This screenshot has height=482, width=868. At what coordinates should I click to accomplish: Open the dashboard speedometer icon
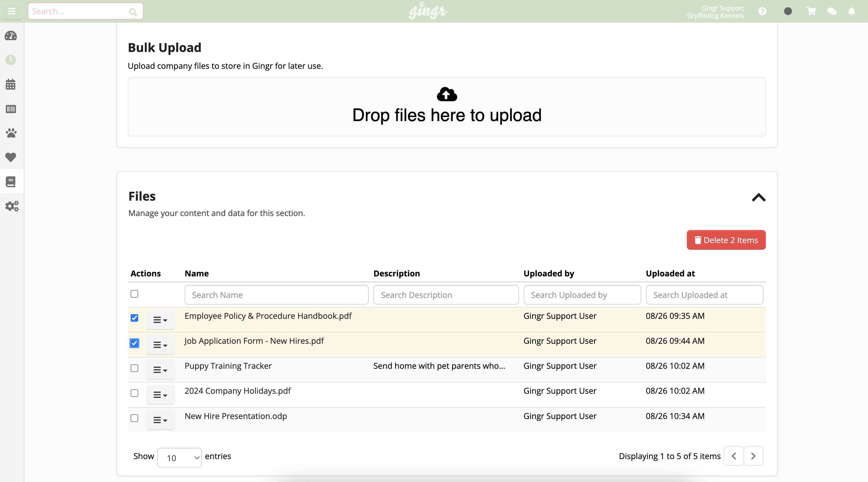[11, 36]
